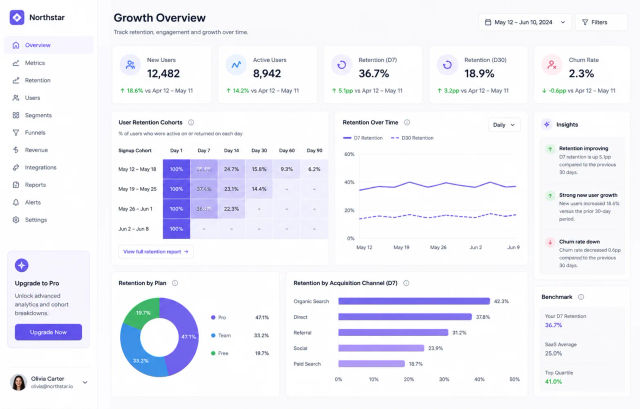Click the Paid Search channel bar
Image resolution: width=640 pixels, height=409 pixels.
click(371, 364)
